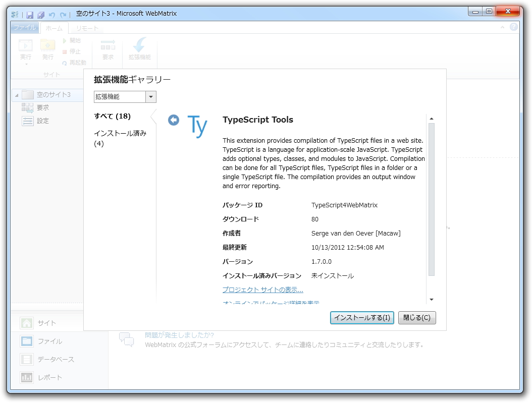Select the 実行 (Run) icon in the ribbon
Image resolution: width=532 pixels, height=403 pixels.
tap(25, 46)
